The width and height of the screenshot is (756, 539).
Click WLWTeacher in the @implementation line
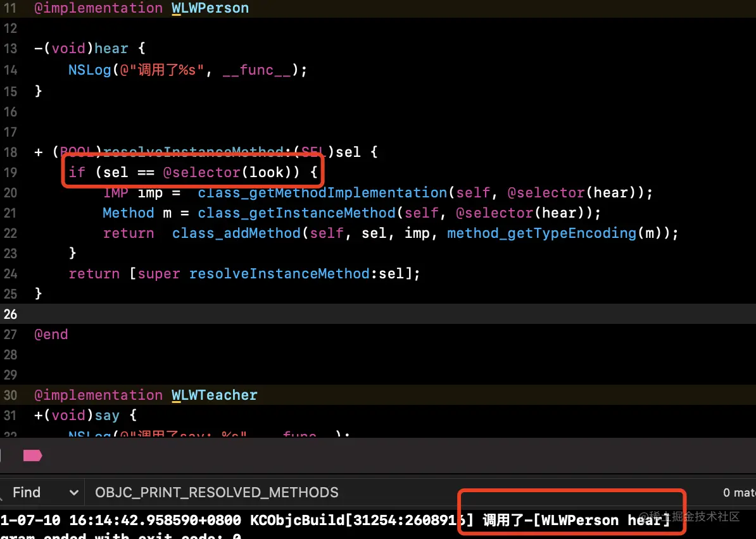(215, 395)
